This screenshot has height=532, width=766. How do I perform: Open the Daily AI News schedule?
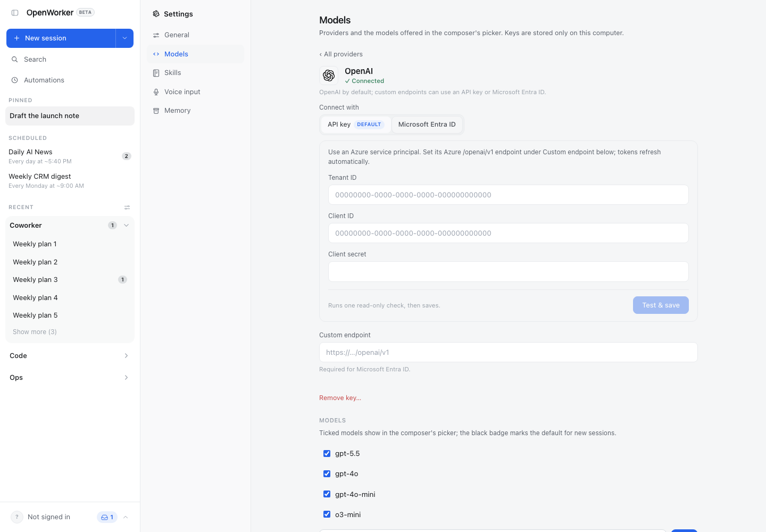pos(70,156)
